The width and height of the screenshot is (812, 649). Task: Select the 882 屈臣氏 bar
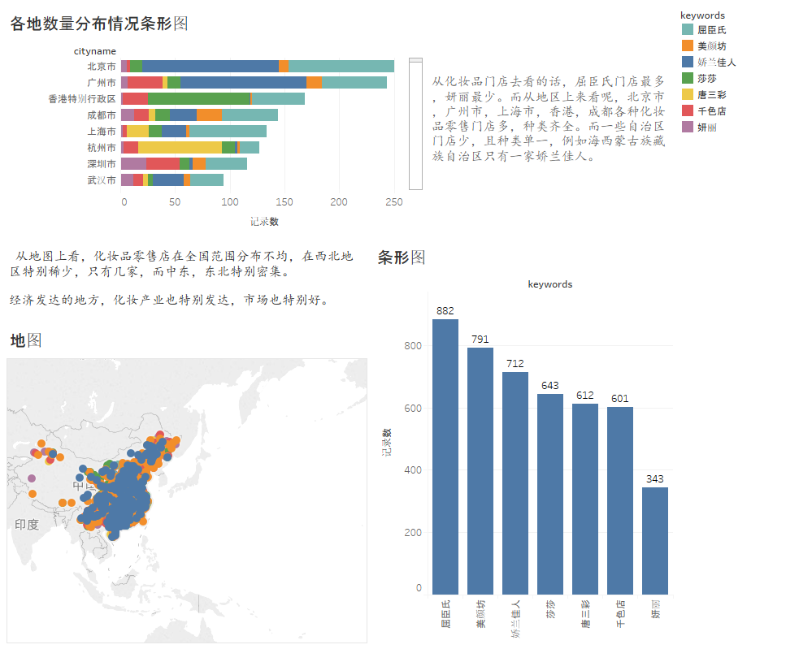click(445, 456)
